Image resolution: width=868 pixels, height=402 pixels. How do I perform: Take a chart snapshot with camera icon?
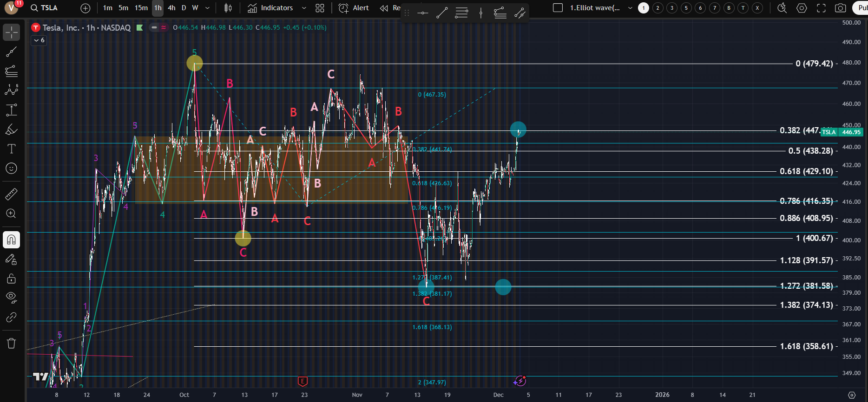pos(840,8)
